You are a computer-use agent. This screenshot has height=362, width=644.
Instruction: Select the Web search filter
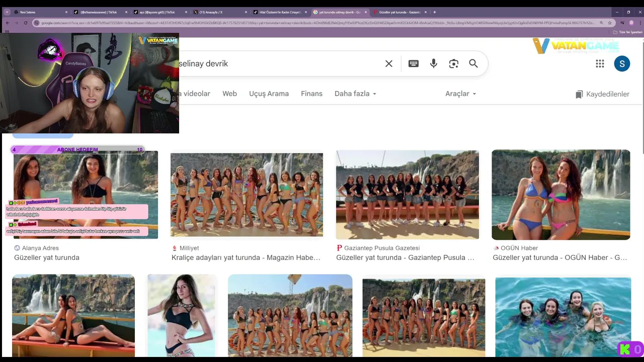[229, 94]
